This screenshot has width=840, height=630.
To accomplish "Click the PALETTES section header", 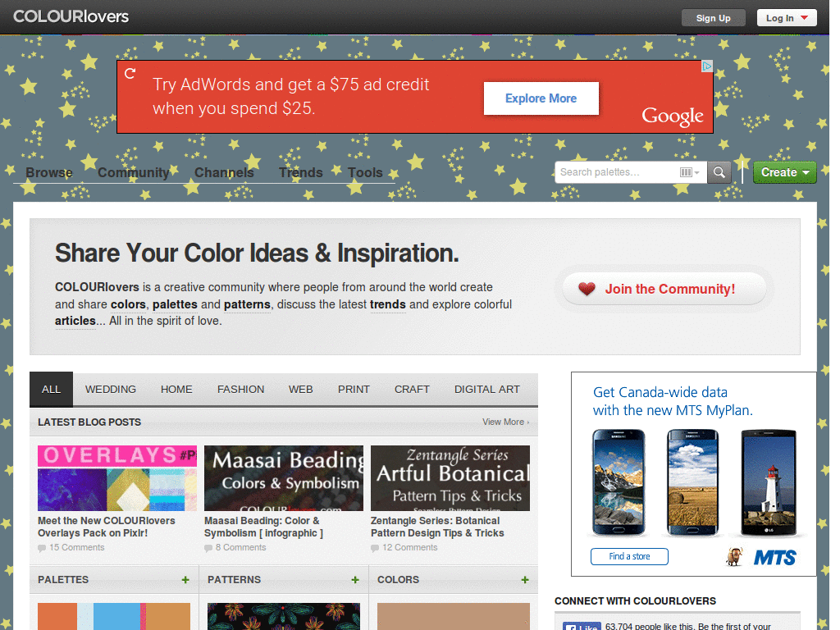I will click(62, 580).
